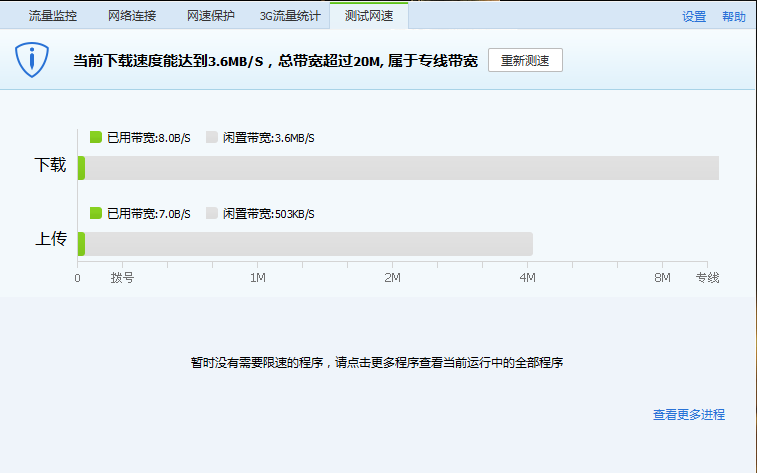
Task: Click green swatch beside 已用带宽:7.0B/S
Action: point(96,213)
